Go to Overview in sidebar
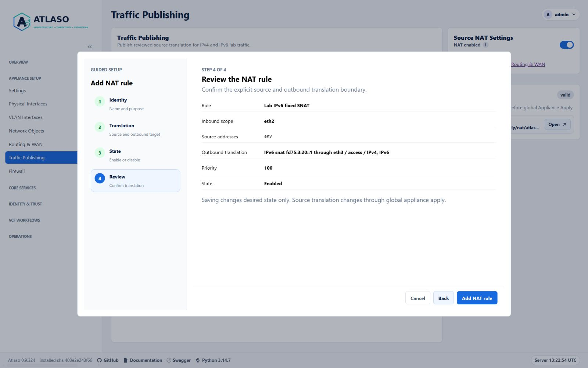The height and width of the screenshot is (368, 588). (18, 62)
